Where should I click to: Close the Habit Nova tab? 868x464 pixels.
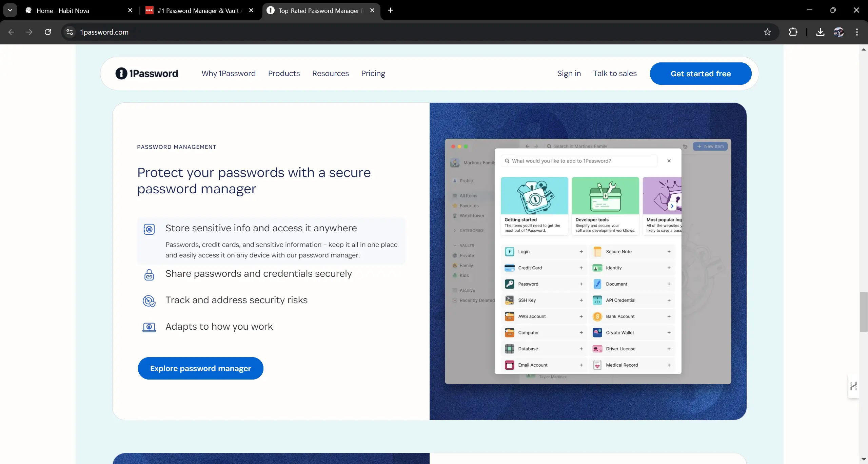click(130, 10)
